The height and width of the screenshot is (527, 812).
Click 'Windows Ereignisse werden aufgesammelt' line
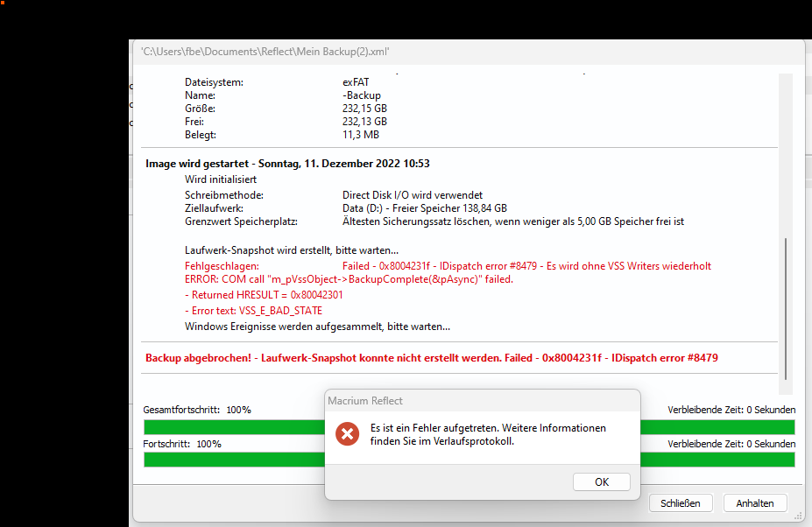(317, 327)
